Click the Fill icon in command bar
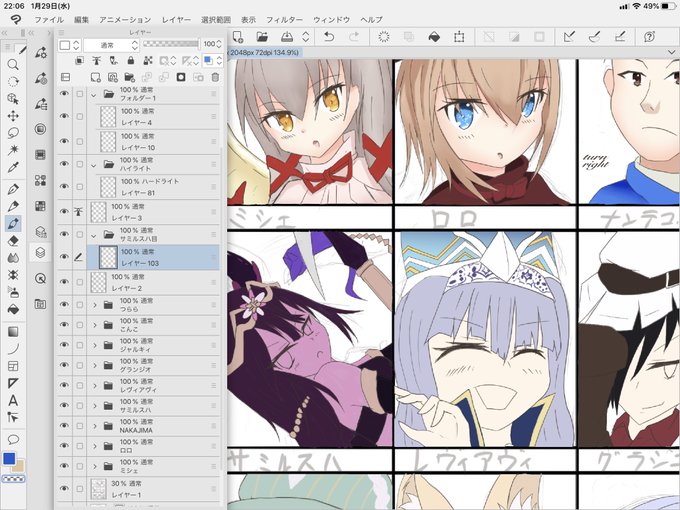The image size is (680, 510). (x=434, y=37)
